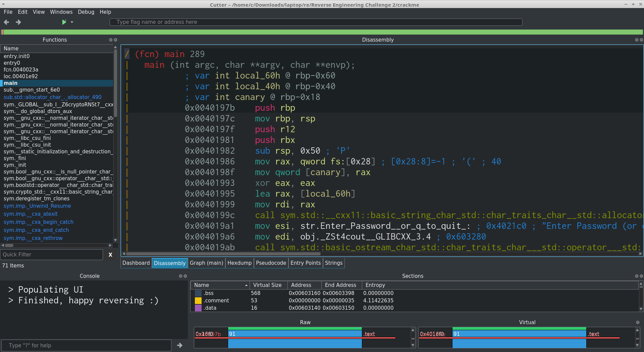Viewport: 644px width, 352px height.
Task: Open the debug options dropdown arrow
Action: (x=72, y=22)
